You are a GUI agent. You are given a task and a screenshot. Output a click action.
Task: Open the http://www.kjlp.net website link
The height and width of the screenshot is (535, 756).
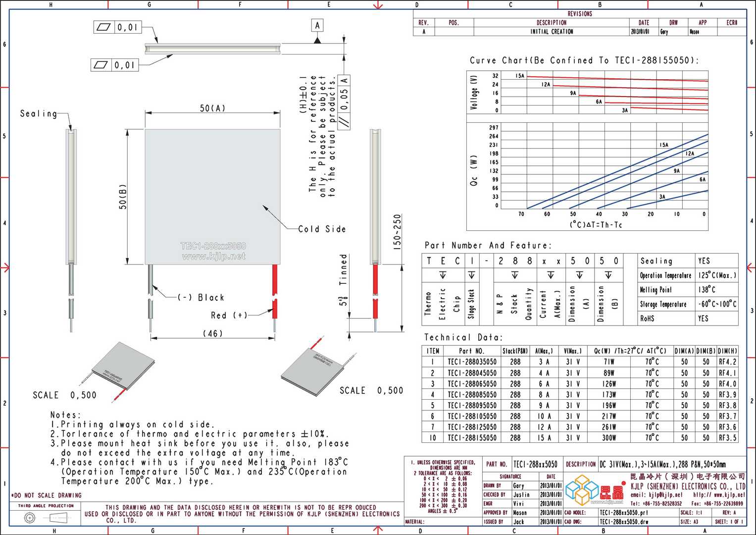pos(719,495)
